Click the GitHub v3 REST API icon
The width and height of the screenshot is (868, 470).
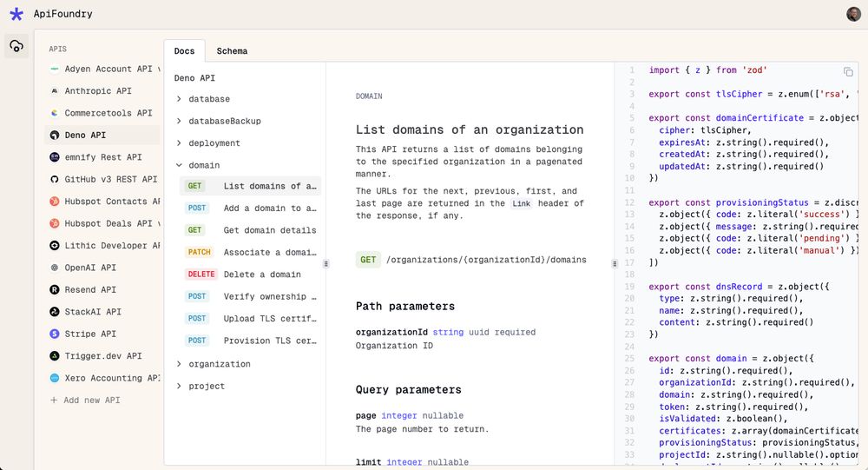click(54, 180)
